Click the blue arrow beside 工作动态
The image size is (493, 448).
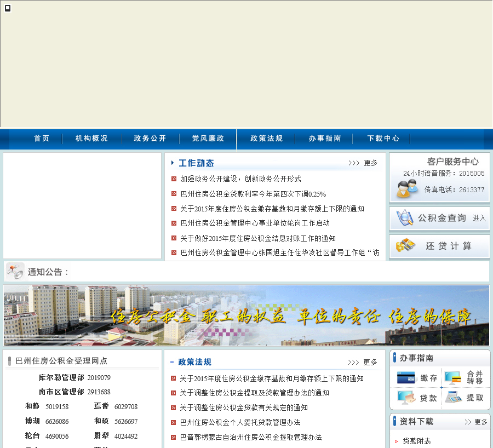coord(173,163)
